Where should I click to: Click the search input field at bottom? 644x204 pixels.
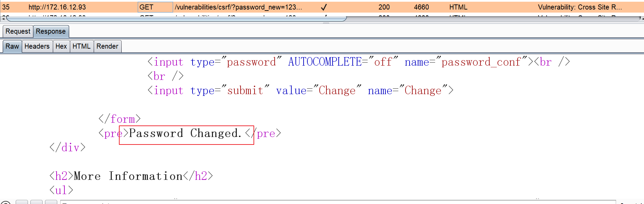point(337,202)
